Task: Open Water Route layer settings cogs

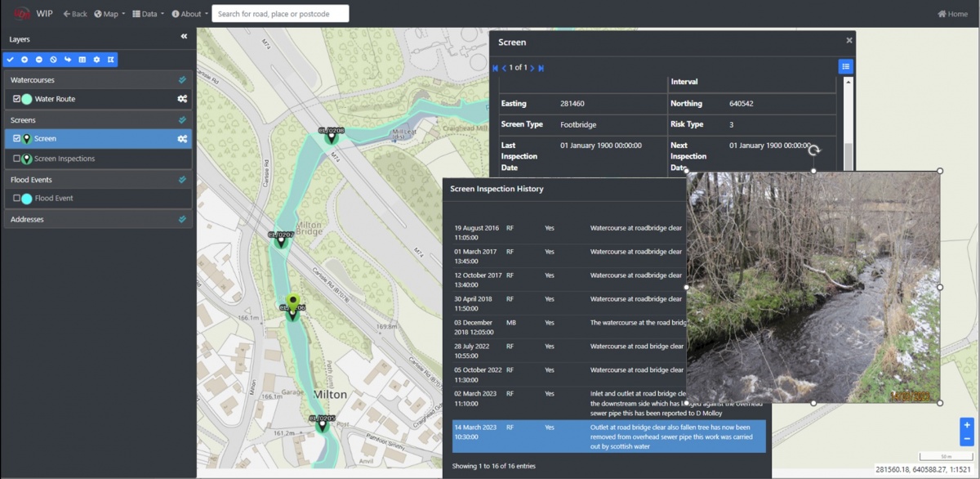Action: click(x=182, y=99)
